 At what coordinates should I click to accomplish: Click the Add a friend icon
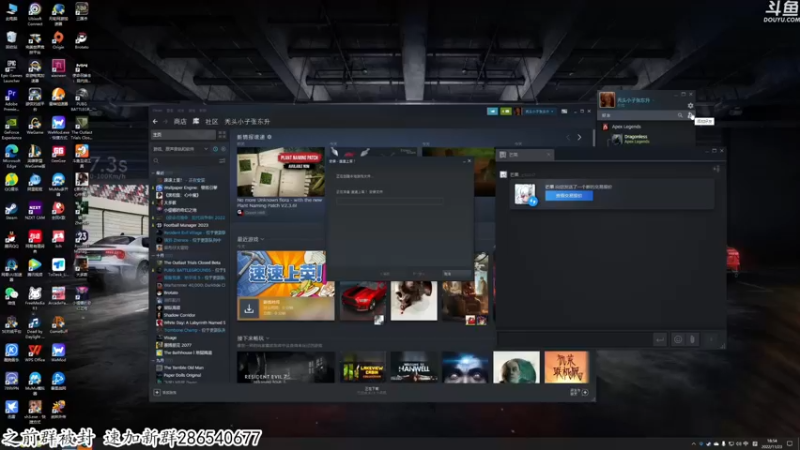690,115
